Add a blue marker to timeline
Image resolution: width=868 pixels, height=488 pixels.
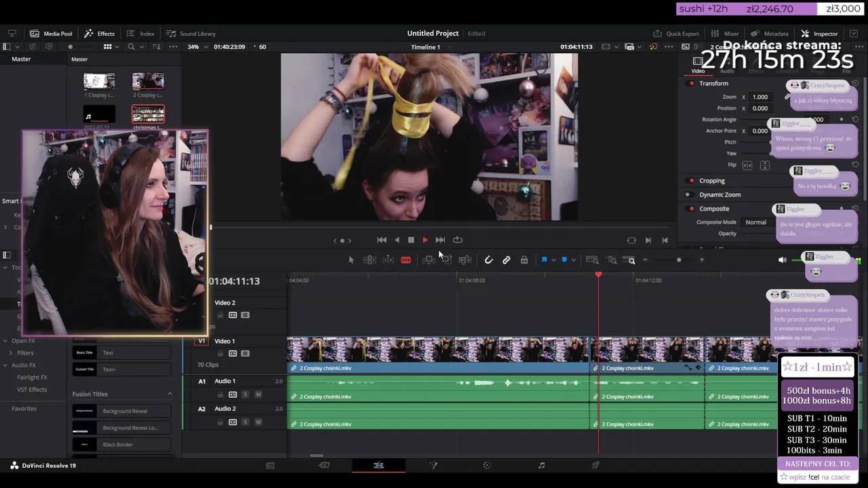coord(564,260)
